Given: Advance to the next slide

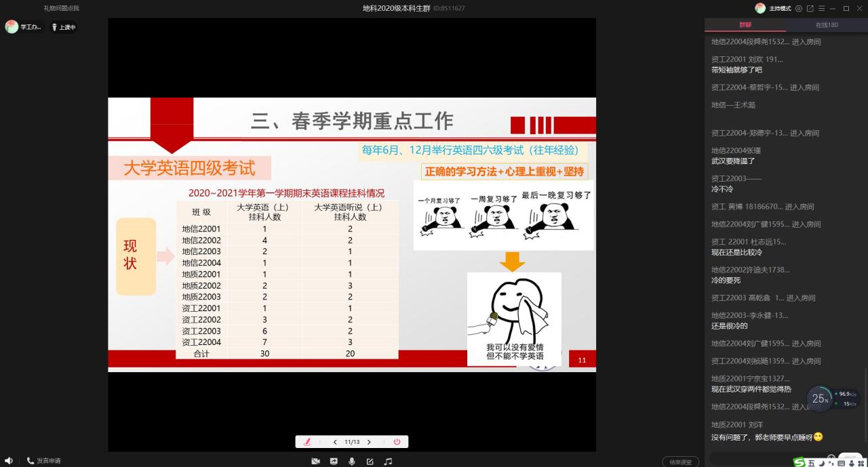Looking at the screenshot, I should tap(369, 442).
